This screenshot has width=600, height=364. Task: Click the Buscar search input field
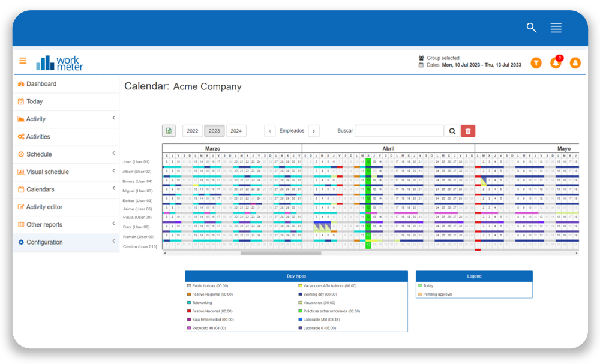tap(399, 131)
